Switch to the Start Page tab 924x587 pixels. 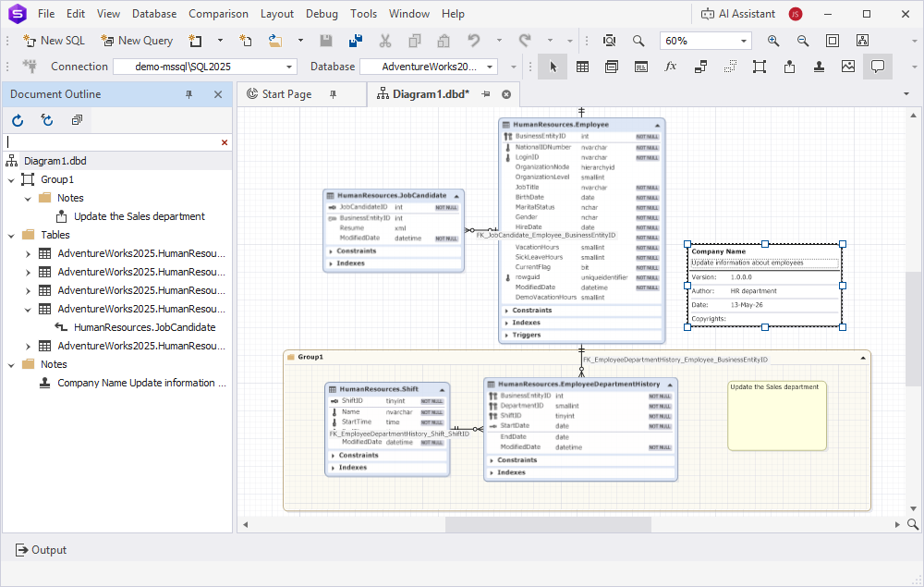pos(286,94)
